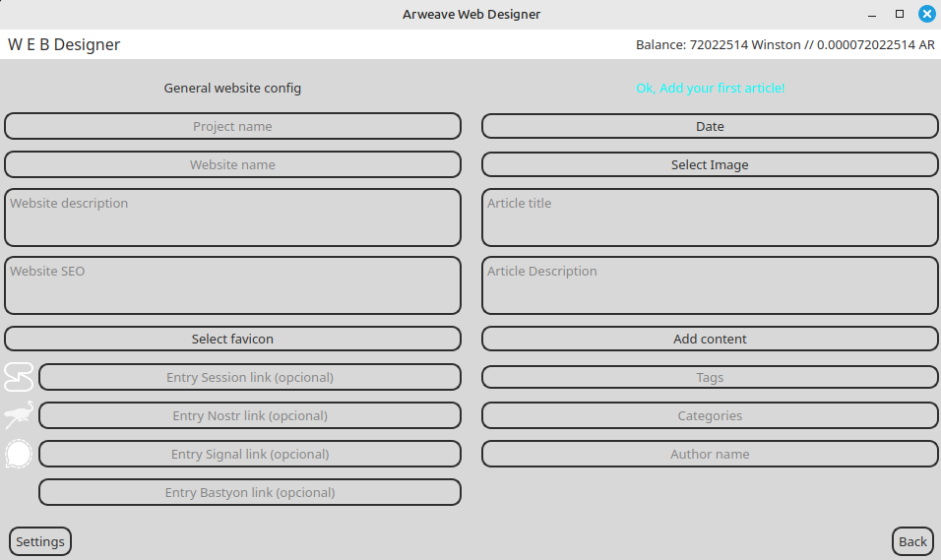This screenshot has height=560, width=941.
Task: Open Settings from the bottom left
Action: point(40,541)
